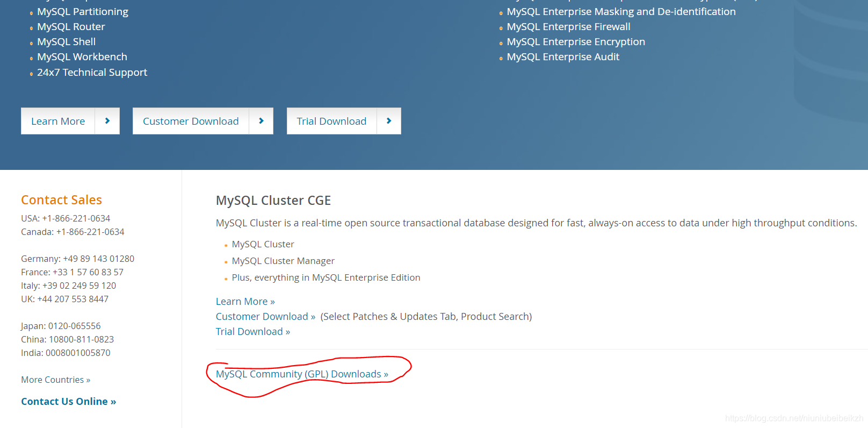Open the MySQL Enterprise Encryption link
868x428 pixels.
tap(576, 41)
